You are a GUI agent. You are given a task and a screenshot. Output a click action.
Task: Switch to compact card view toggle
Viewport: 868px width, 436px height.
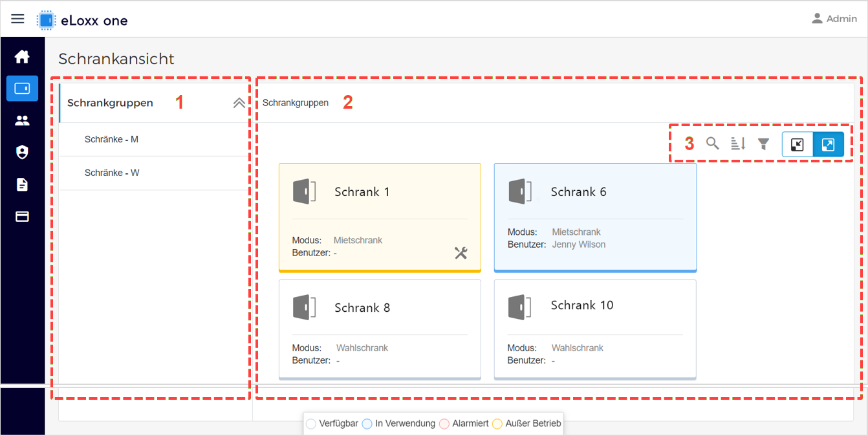797,144
